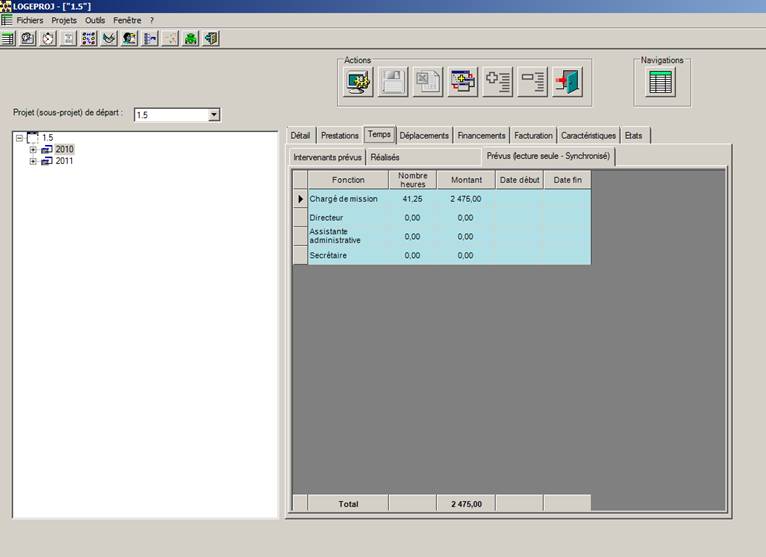This screenshot has width=766, height=557.
Task: Click the exit door icon in Actions
Action: [x=568, y=82]
